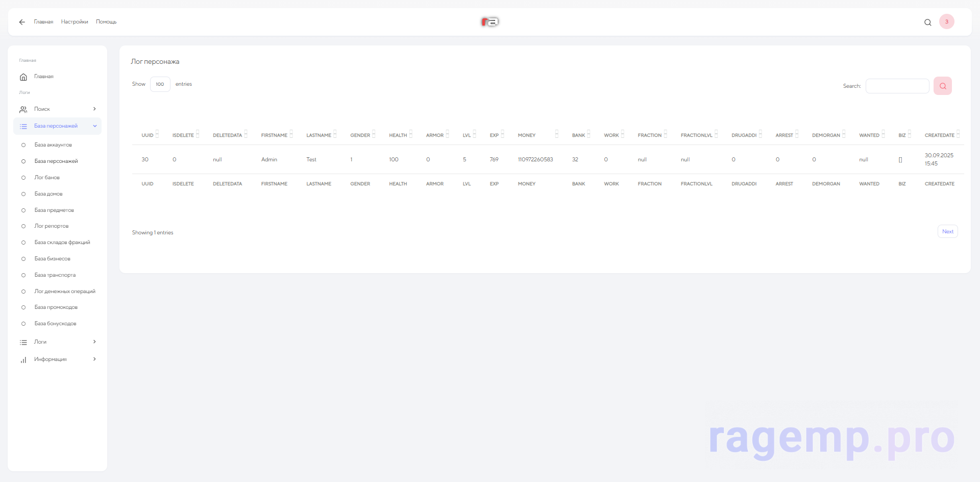Click the users icon next to Поиск
The height and width of the screenshot is (482, 980).
pos(23,109)
